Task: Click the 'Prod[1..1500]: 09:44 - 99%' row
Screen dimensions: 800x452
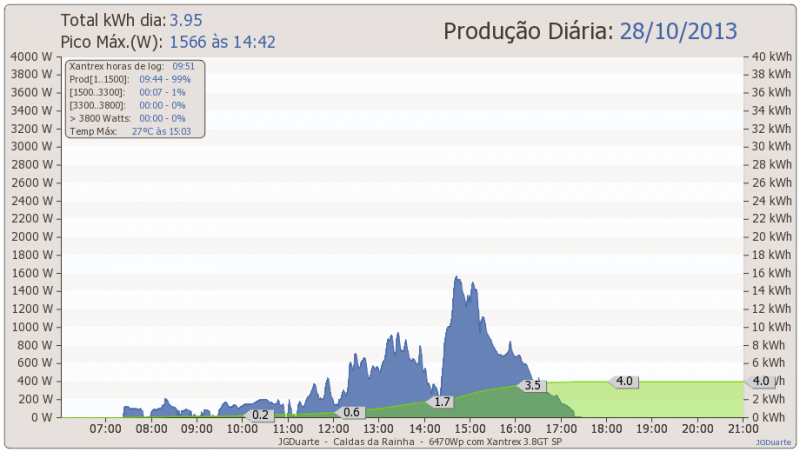Action: [x=130, y=79]
